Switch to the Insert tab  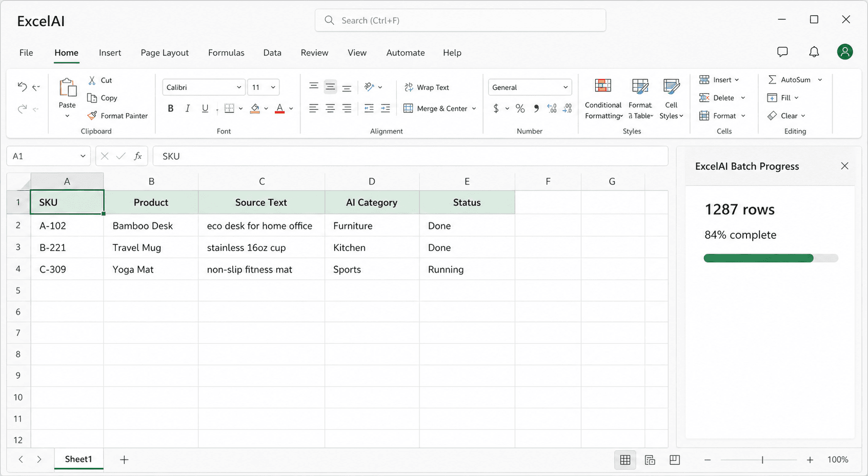(x=110, y=53)
